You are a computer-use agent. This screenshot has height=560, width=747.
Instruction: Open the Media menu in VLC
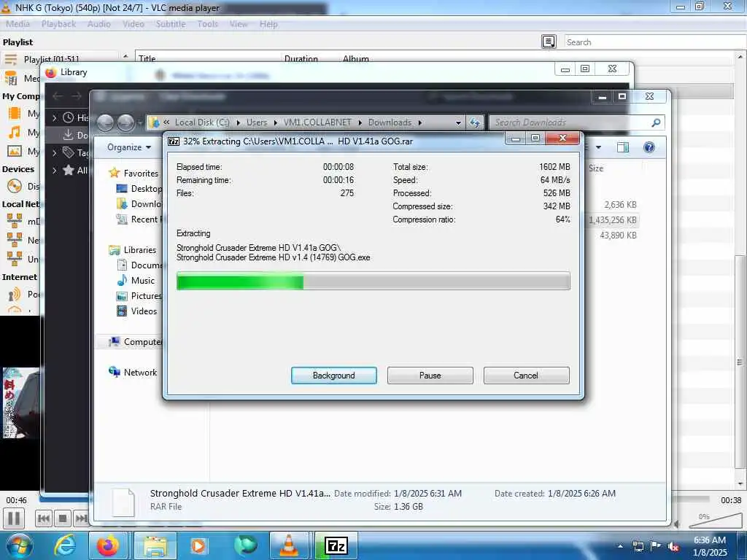pyautogui.click(x=18, y=24)
